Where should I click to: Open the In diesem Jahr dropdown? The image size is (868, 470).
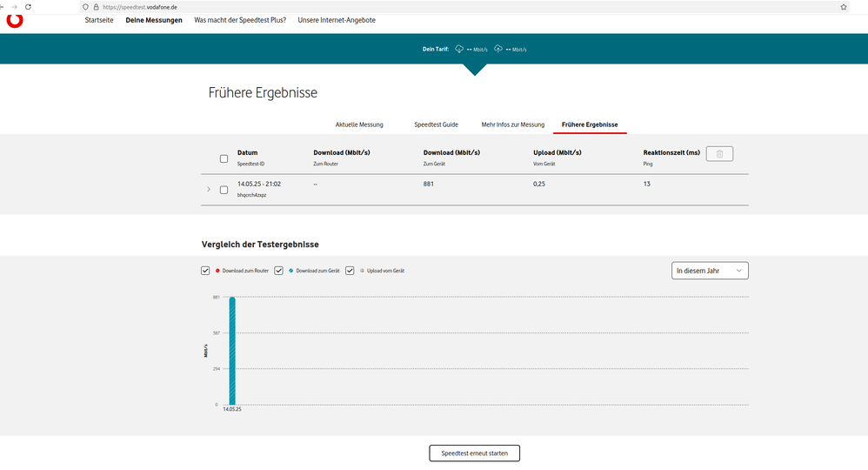click(710, 271)
